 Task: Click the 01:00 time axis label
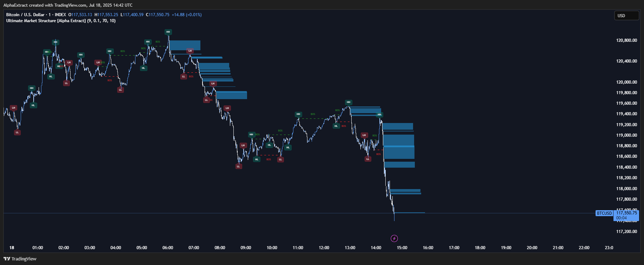click(38, 248)
